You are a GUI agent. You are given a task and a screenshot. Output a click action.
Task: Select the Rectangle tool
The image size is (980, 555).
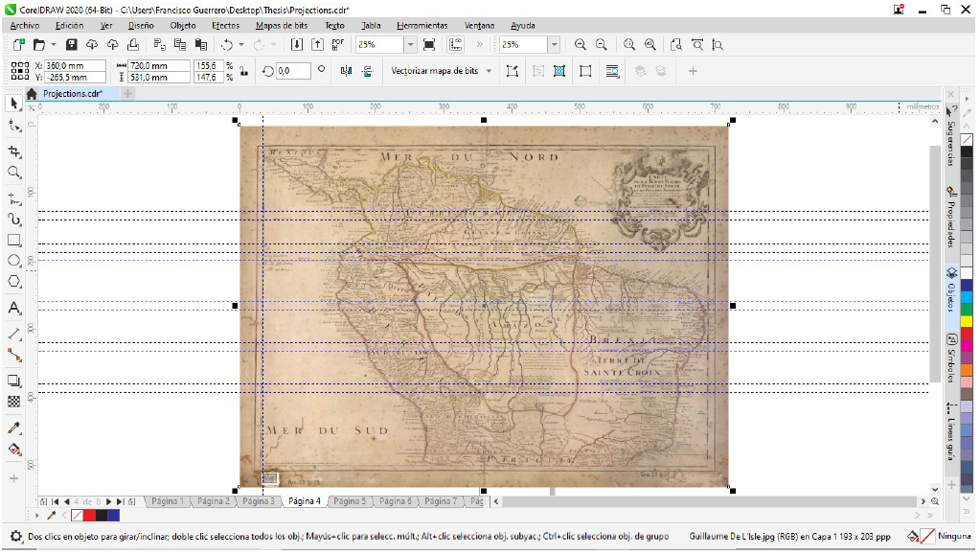click(14, 240)
